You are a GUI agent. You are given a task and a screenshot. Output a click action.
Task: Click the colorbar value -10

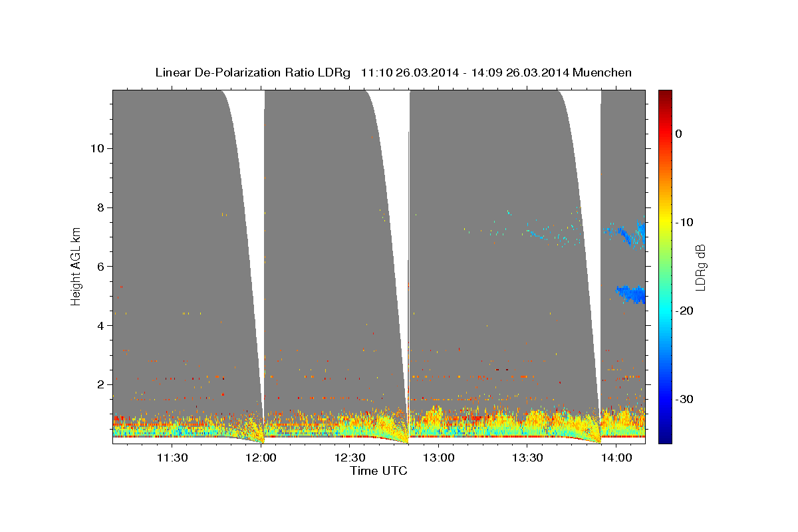tap(684, 222)
